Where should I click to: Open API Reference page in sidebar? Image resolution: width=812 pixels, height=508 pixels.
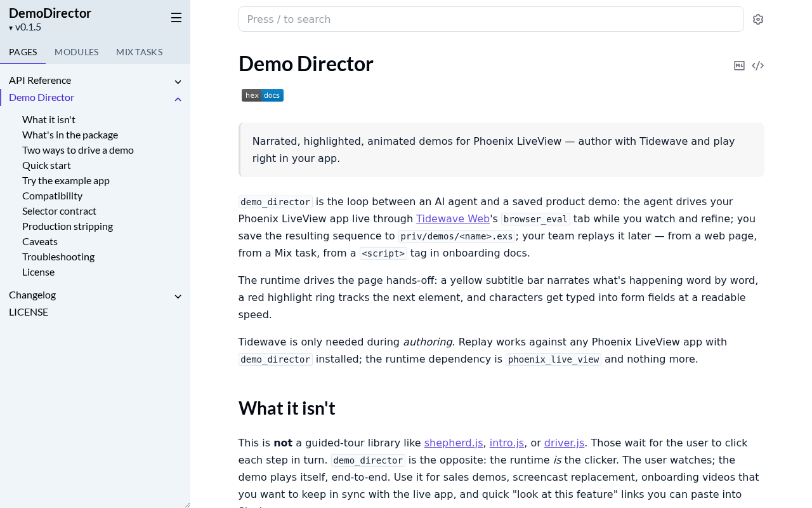(40, 80)
